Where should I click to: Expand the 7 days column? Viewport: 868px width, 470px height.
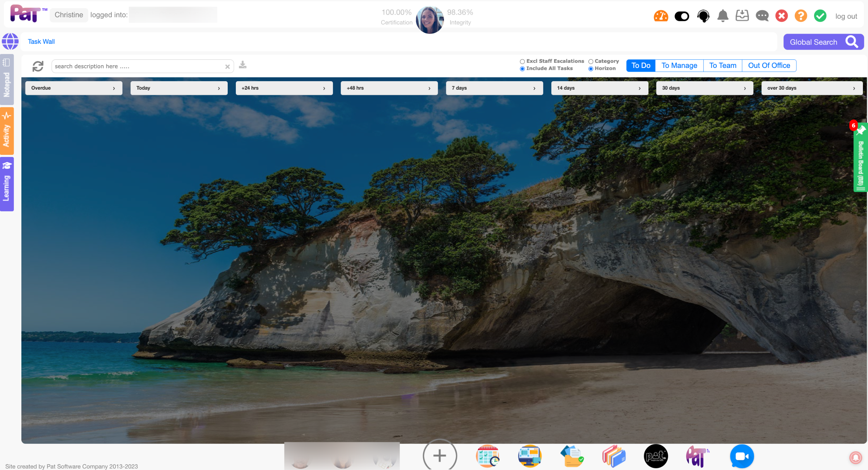(x=494, y=88)
